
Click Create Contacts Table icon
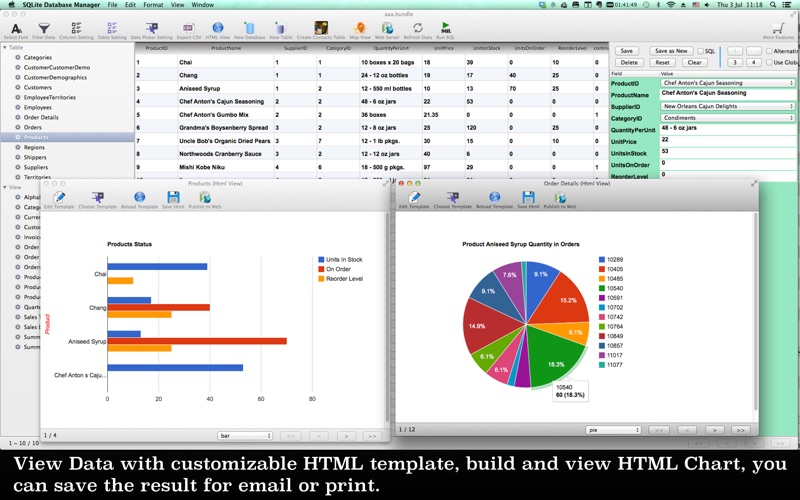[x=321, y=28]
